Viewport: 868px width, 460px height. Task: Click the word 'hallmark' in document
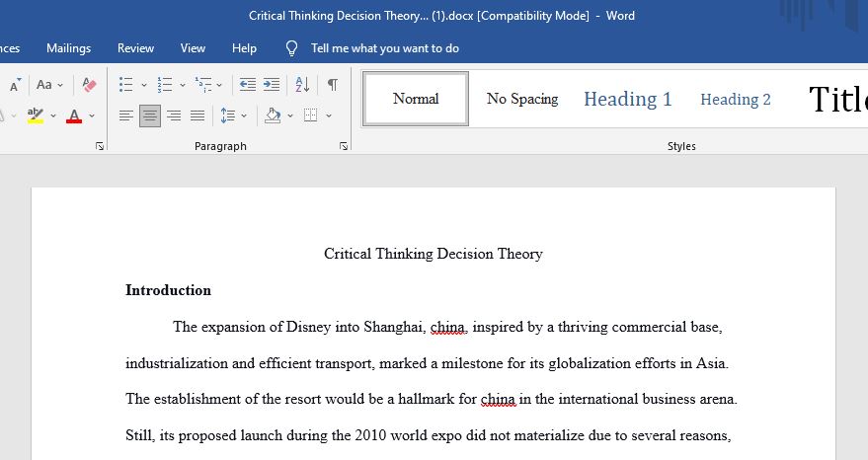tap(427, 399)
